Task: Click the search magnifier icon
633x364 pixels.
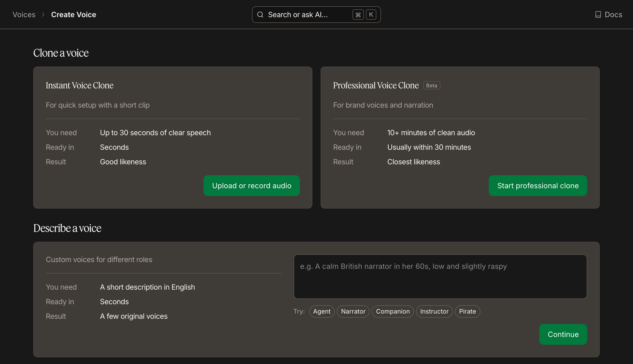Action: pyautogui.click(x=260, y=15)
